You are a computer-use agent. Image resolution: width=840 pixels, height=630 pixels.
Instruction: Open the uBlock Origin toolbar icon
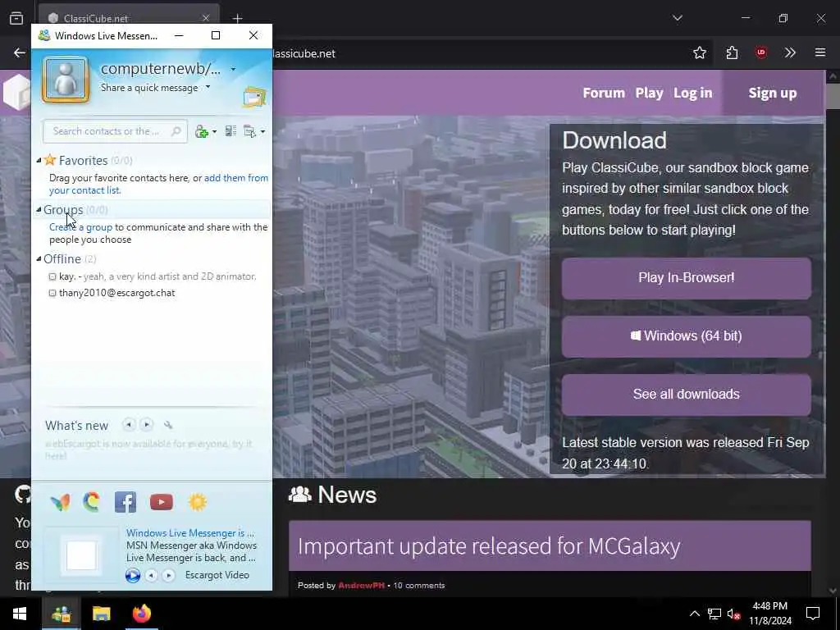point(760,52)
